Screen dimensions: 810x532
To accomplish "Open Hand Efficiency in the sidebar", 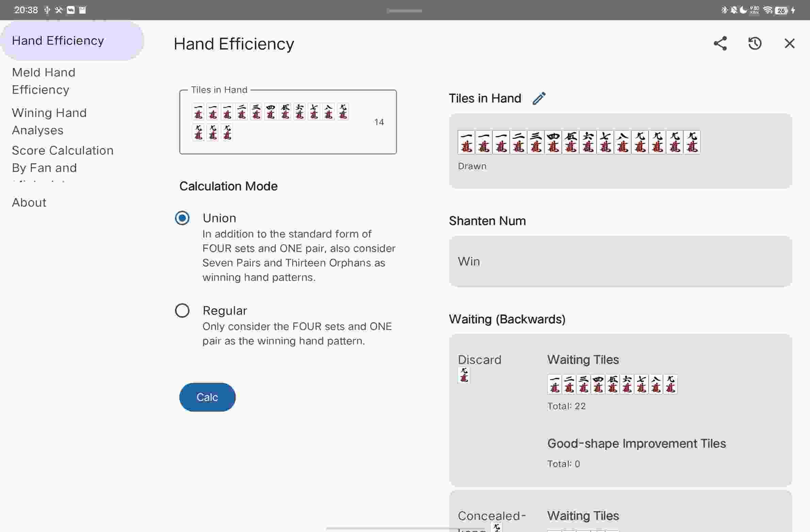I will (58, 41).
